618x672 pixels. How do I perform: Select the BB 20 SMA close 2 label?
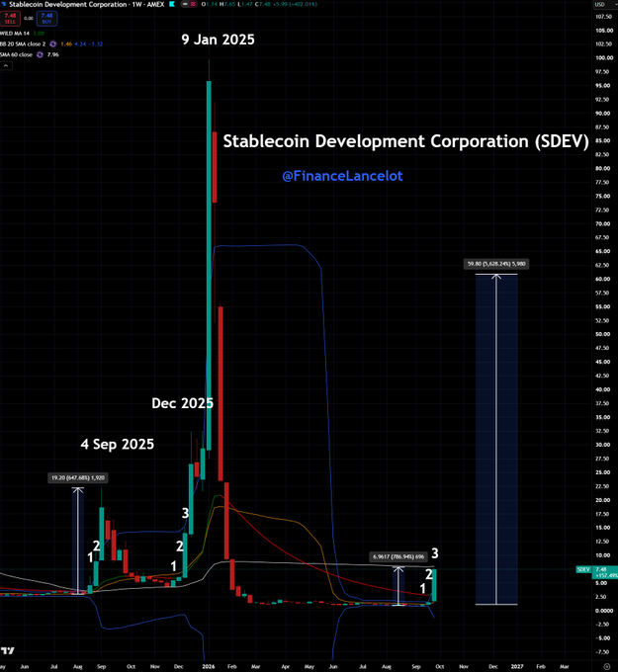click(x=23, y=44)
